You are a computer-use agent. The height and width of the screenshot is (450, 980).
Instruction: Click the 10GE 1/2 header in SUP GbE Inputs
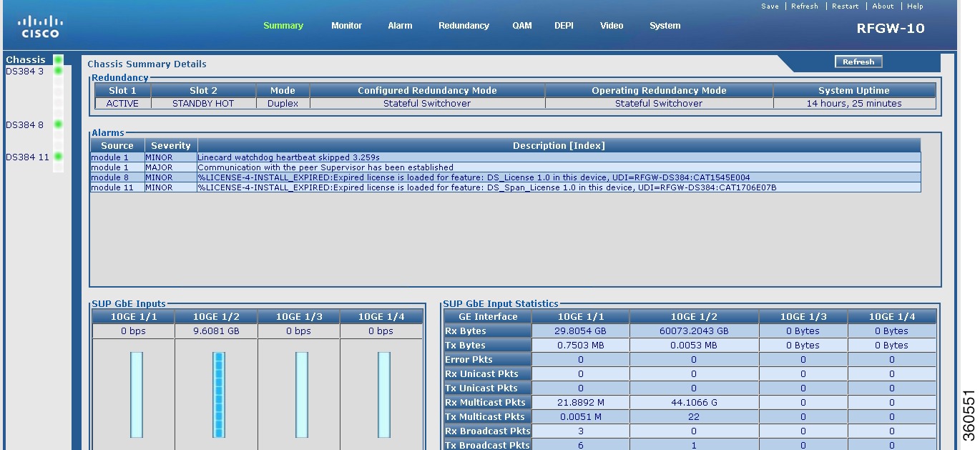pos(216,317)
